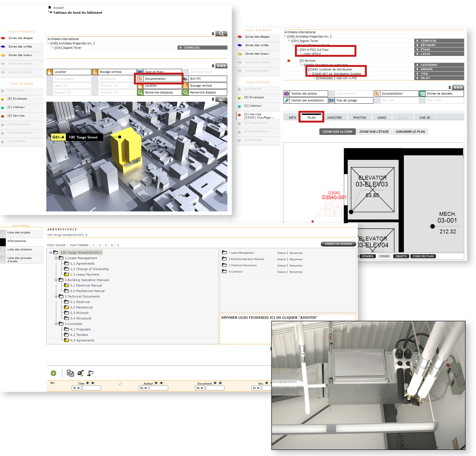Click the ZOOM SUR L'ÉTAGE button
This screenshot has width=476, height=456.
(x=374, y=132)
